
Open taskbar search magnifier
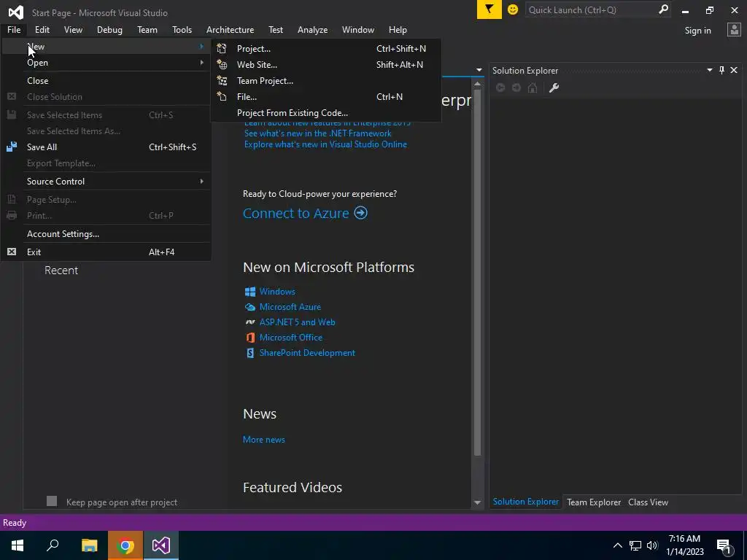tap(53, 545)
